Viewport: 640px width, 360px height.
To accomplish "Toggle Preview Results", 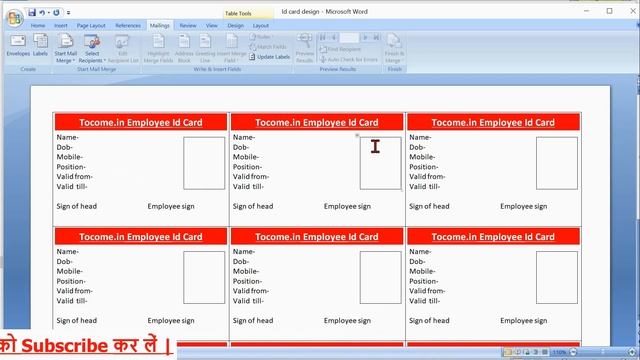I will pos(304,49).
